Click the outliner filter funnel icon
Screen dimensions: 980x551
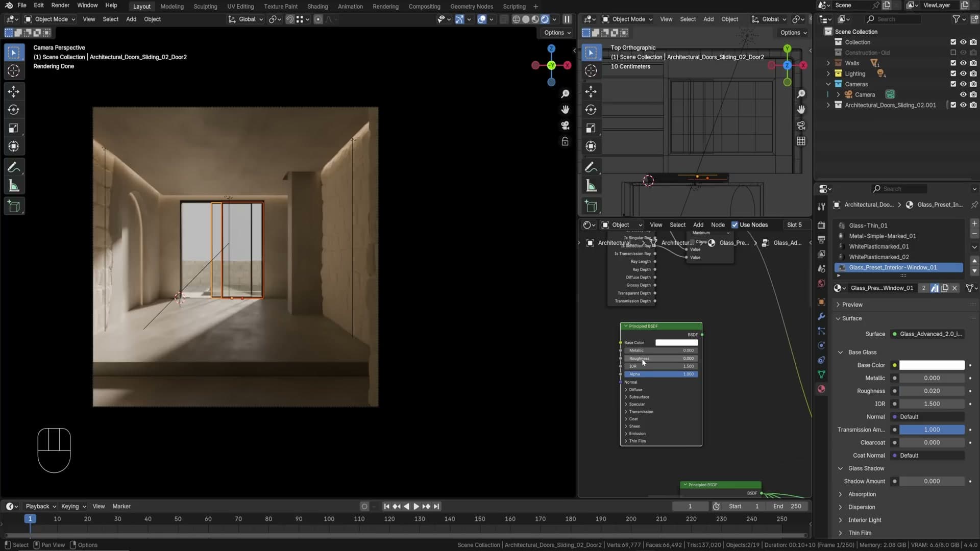(956, 19)
